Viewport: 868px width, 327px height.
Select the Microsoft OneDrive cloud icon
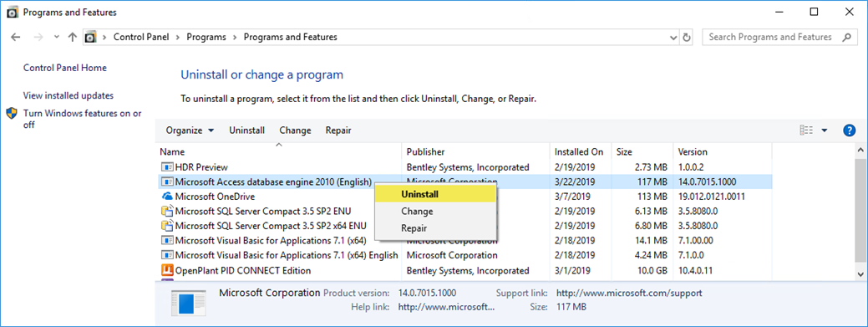tap(166, 197)
